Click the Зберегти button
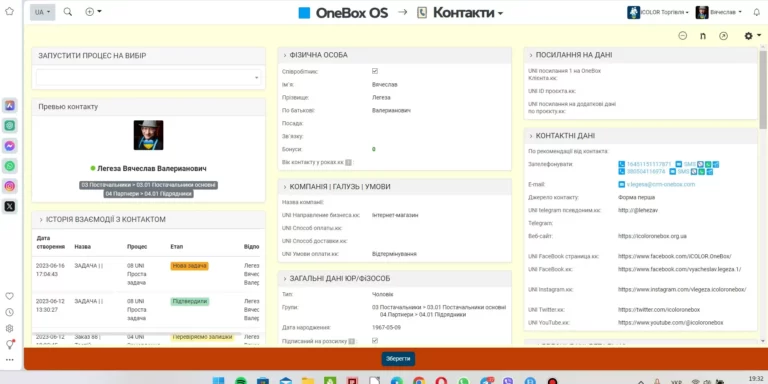 point(398,359)
